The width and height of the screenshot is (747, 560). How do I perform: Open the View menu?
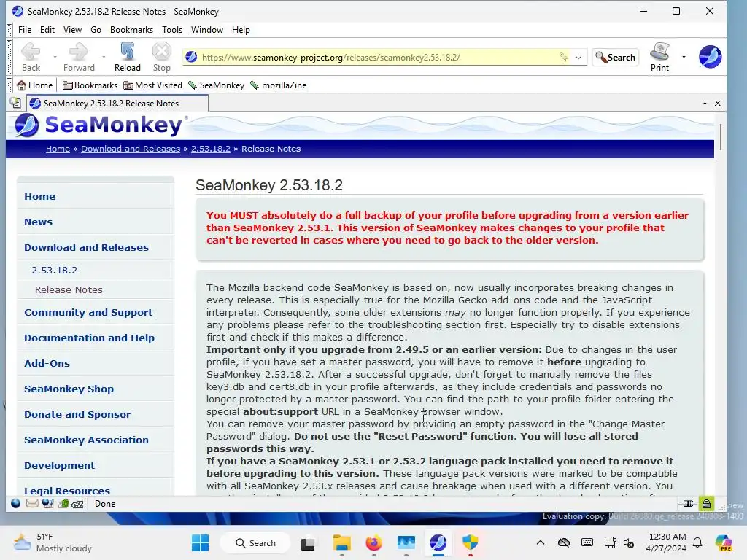72,29
